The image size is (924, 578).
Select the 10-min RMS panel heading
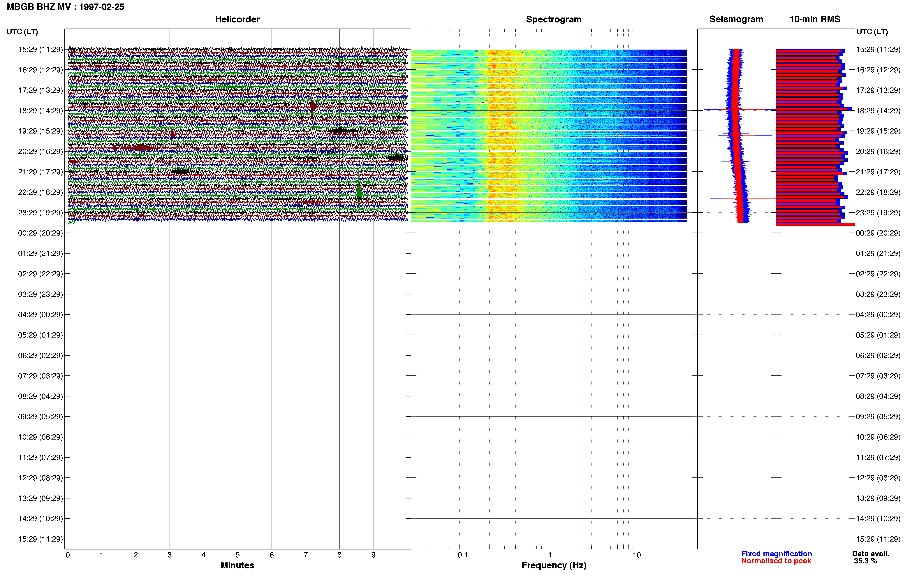(815, 19)
